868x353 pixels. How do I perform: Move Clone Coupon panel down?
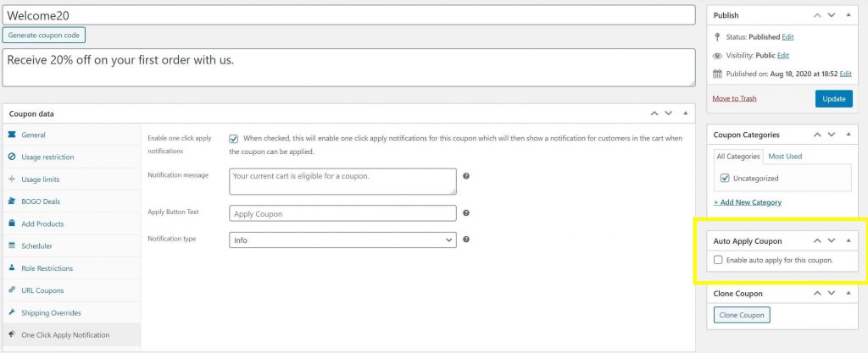click(x=831, y=294)
